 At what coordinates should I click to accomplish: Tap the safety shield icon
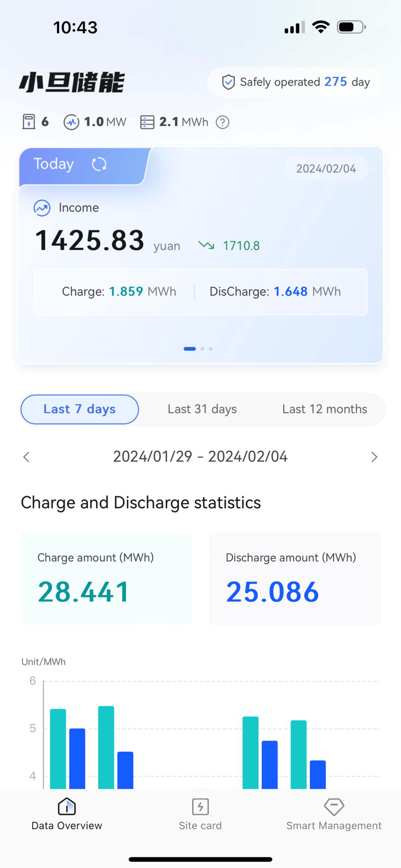tap(228, 82)
